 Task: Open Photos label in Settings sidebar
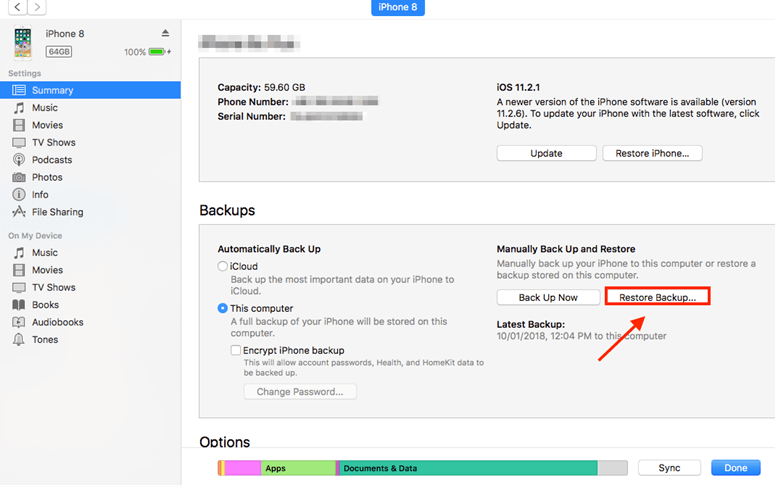[47, 177]
